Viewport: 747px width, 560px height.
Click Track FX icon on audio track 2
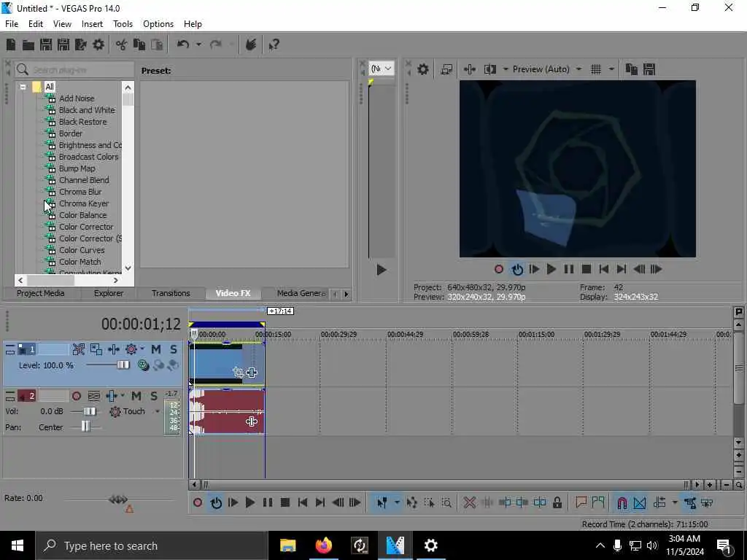[x=112, y=396]
